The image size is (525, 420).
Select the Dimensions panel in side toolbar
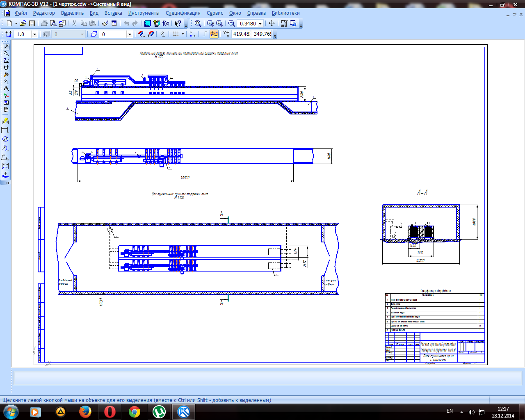pyautogui.click(x=6, y=46)
